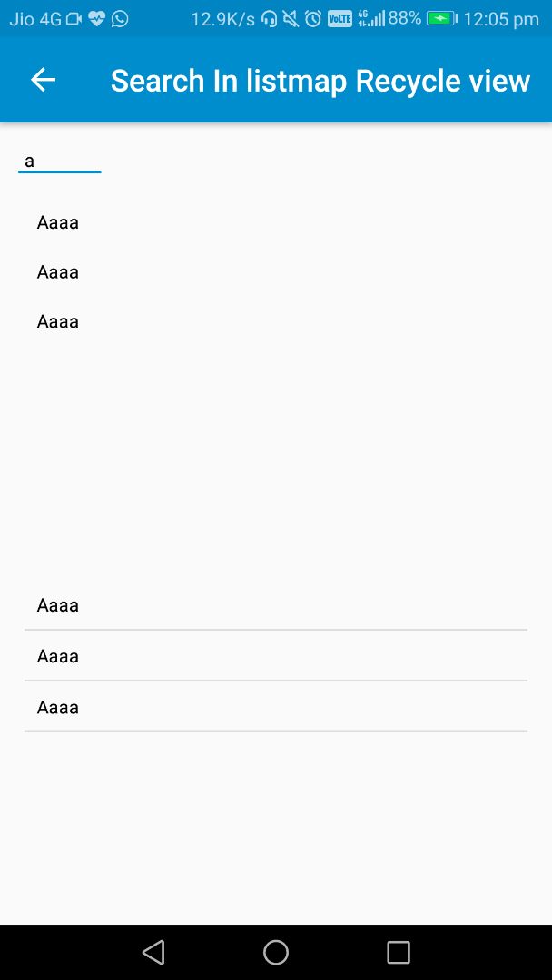Viewport: 552px width, 980px height.
Task: Choose the last Aaaa row in the divided lower list
Action: tap(275, 707)
